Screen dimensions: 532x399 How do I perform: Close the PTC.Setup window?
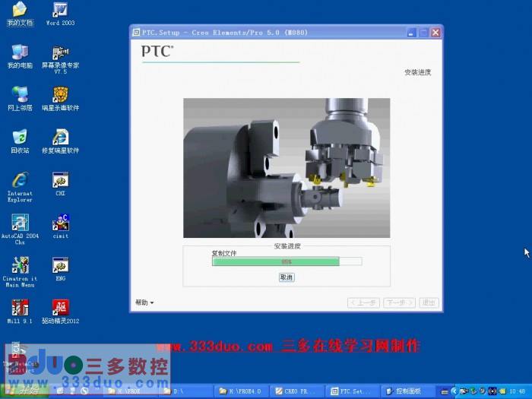pyautogui.click(x=435, y=33)
